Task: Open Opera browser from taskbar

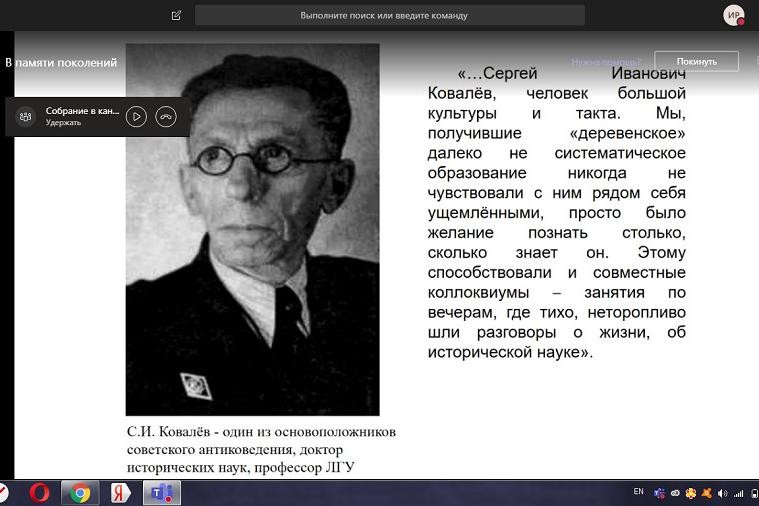Action: pyautogui.click(x=39, y=493)
